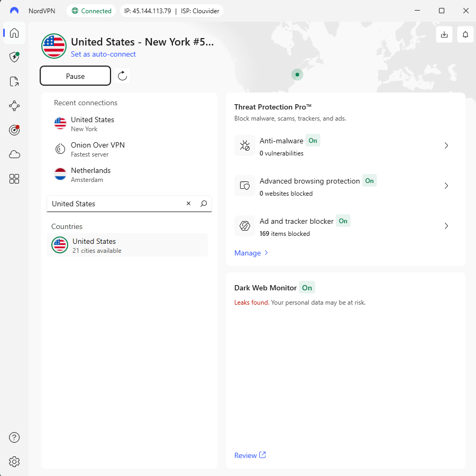The height and width of the screenshot is (476, 476).
Task: Clear the United States search field
Action: tap(188, 203)
